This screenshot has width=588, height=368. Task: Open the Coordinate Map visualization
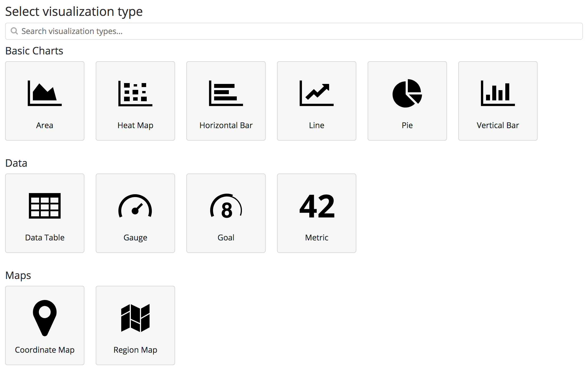tap(45, 325)
